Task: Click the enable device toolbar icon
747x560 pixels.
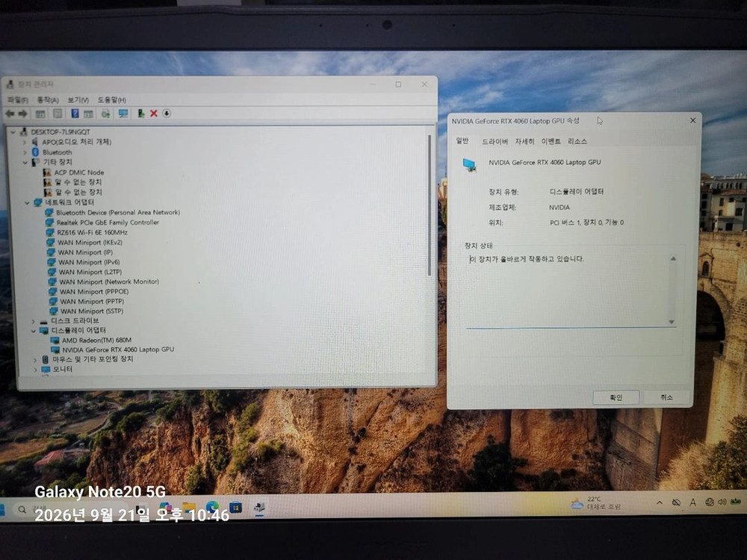Action: tap(141, 113)
